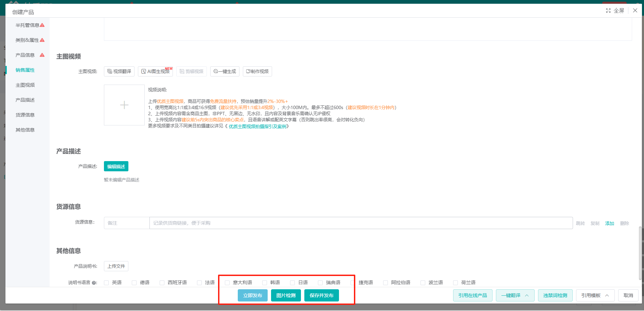Open the 优质主图视频拍摄指引及案例 link
This screenshot has width=644, height=311.
[x=257, y=126]
